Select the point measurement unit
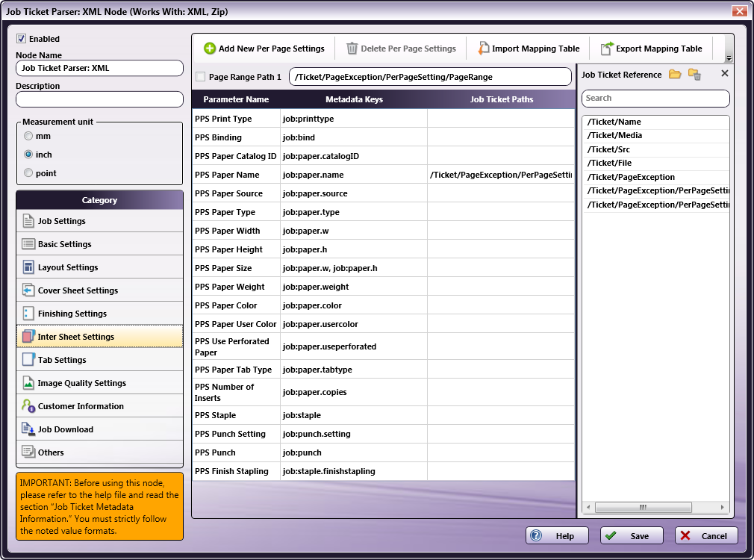Viewport: 754px width, 560px height. [28, 173]
